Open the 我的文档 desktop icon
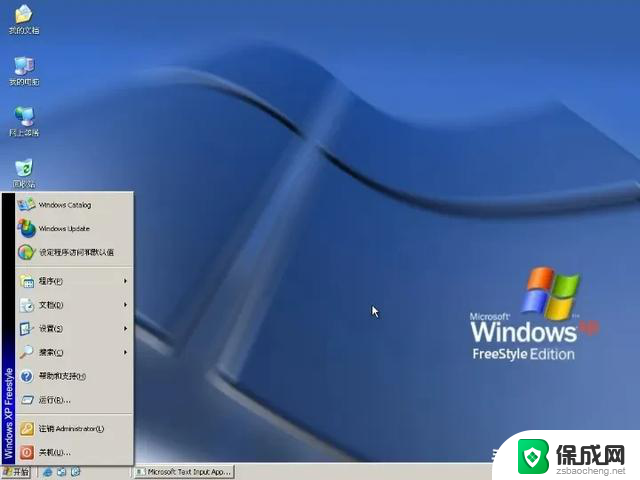Viewport: 640px width, 480px height. (24, 19)
